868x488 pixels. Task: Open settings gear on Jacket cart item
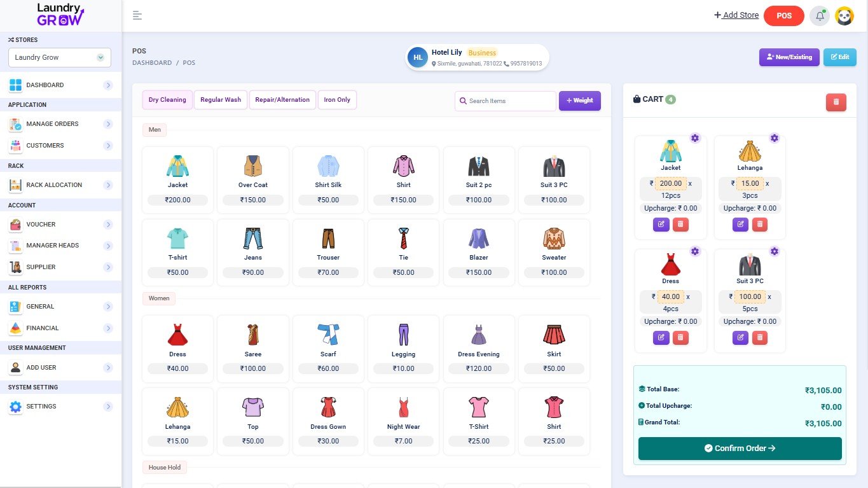pyautogui.click(x=695, y=138)
